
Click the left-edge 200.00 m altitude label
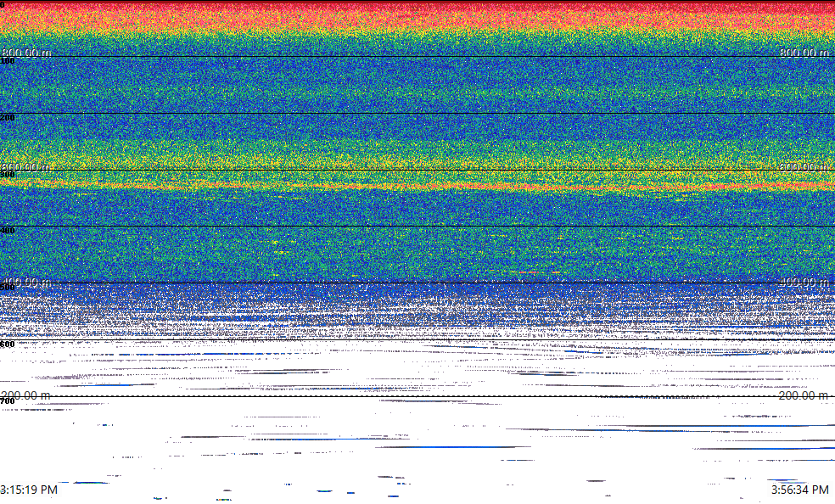25,395
